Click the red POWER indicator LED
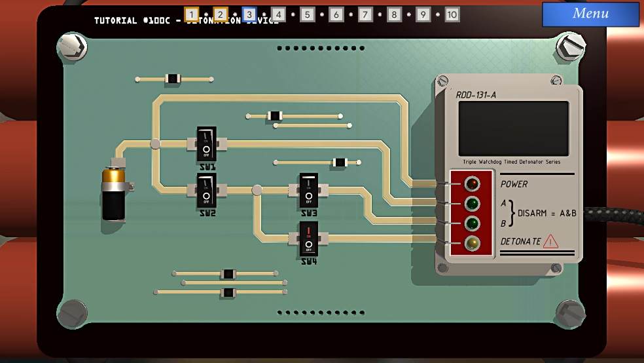Viewport: 644px width, 363px height. coord(471,183)
